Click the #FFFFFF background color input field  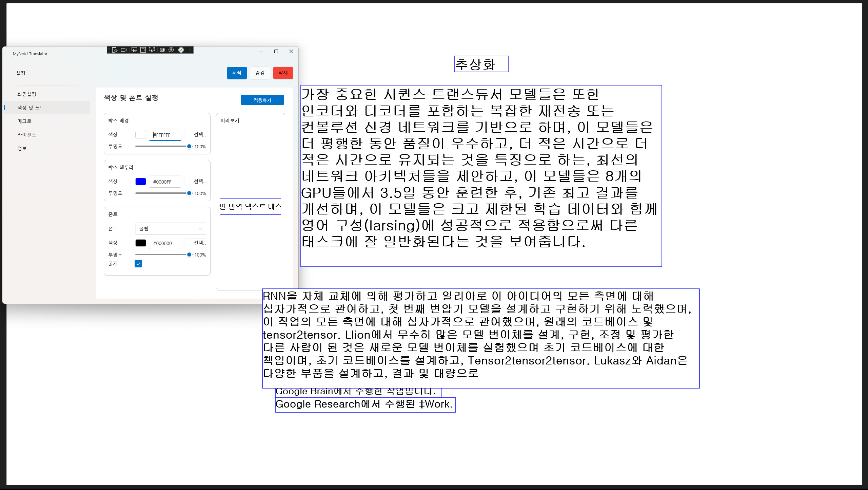point(165,134)
